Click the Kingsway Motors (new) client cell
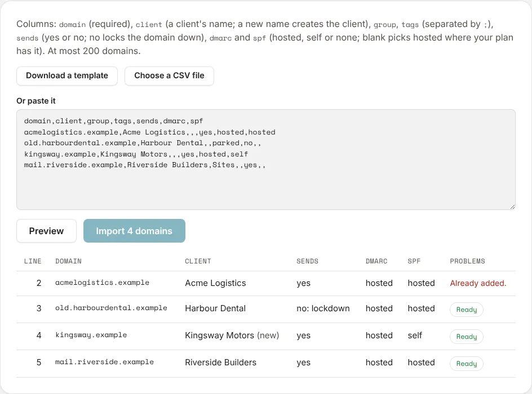 tap(232, 335)
